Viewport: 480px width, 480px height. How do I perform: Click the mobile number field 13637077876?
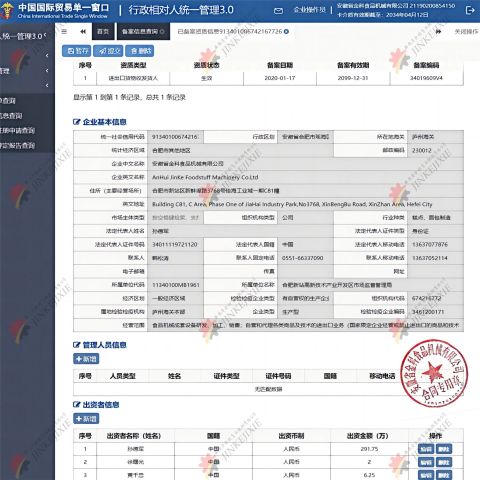[435, 244]
